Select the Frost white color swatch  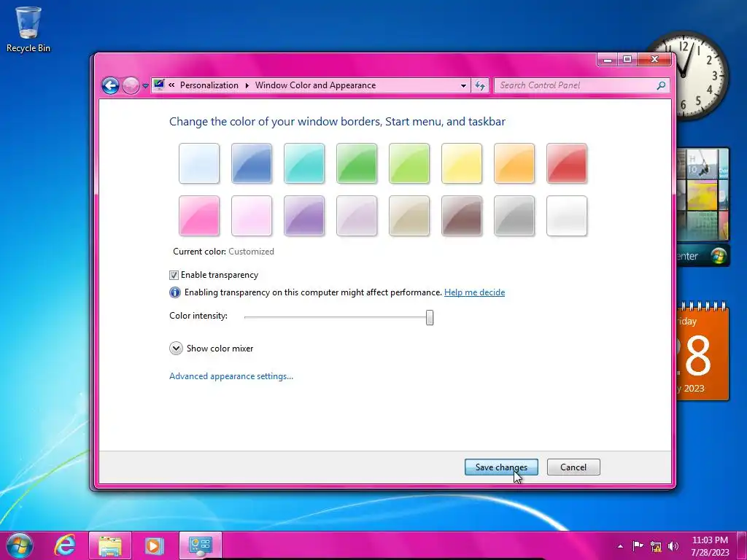[x=567, y=216]
